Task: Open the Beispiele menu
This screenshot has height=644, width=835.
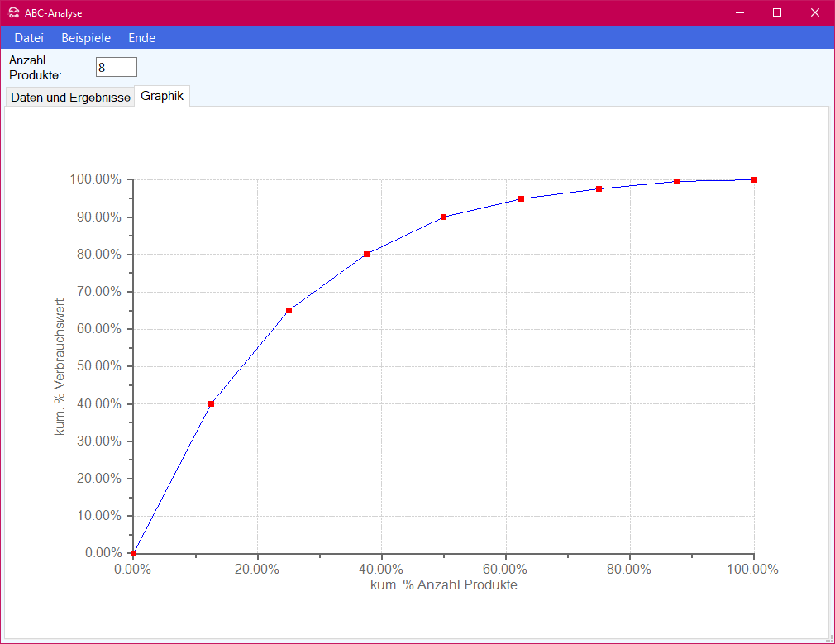Action: pos(86,38)
